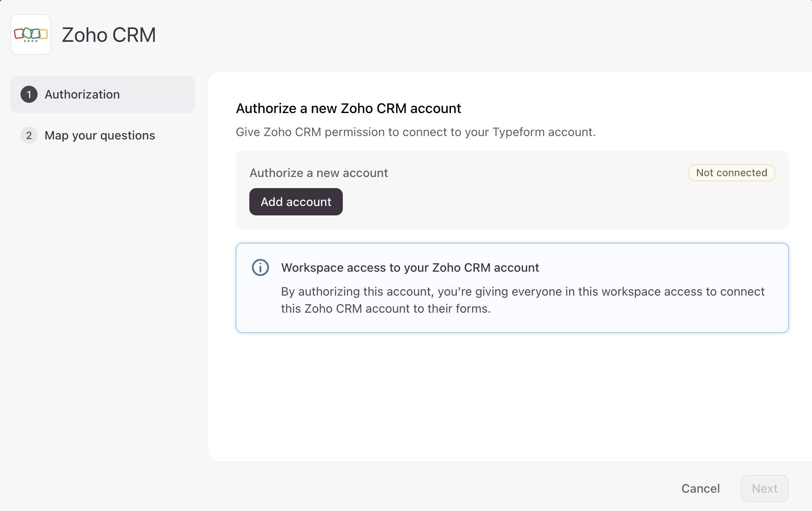Click the "Authorize a new Zoho CRM account" heading
812x511 pixels.
[348, 108]
